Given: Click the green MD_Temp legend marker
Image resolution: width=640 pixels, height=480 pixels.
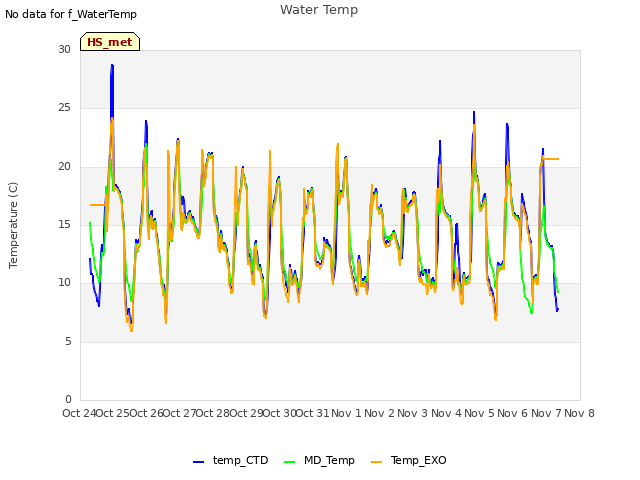Looking at the screenshot, I should click(x=289, y=462).
